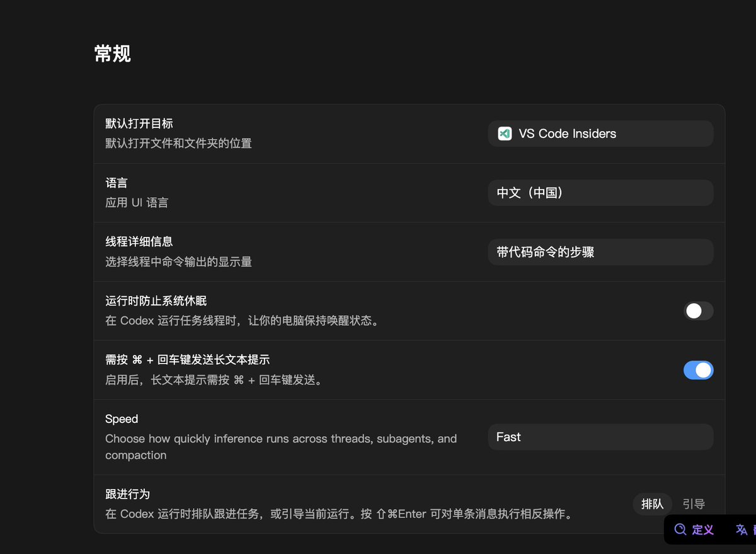This screenshot has width=756, height=554.
Task: Click the 定义 button in floating bar
Action: (702, 529)
